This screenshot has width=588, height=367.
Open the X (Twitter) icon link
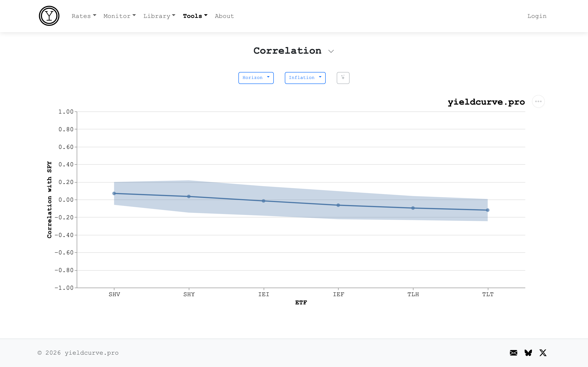click(543, 353)
